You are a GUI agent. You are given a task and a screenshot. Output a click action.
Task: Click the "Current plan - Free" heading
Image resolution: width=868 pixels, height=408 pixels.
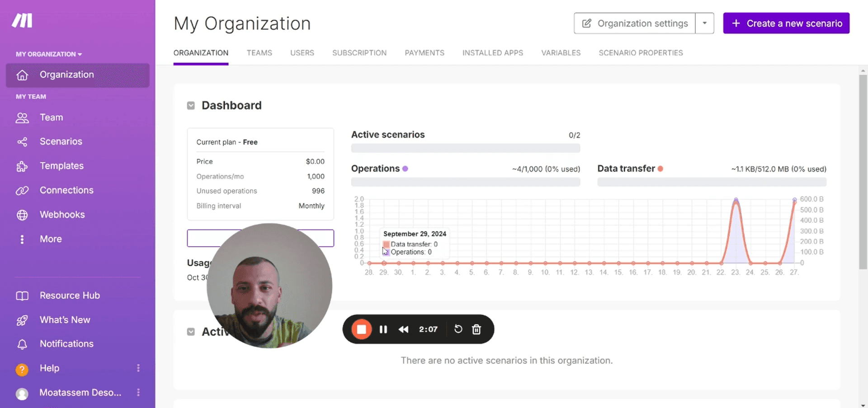point(227,142)
